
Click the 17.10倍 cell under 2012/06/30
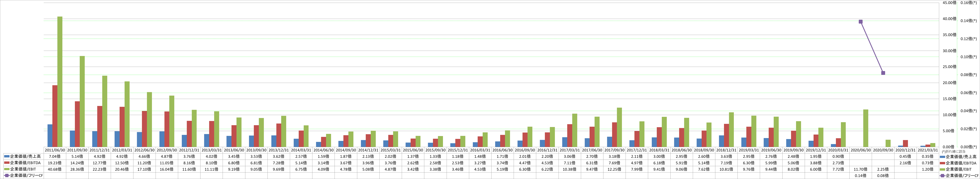[x=145, y=169]
